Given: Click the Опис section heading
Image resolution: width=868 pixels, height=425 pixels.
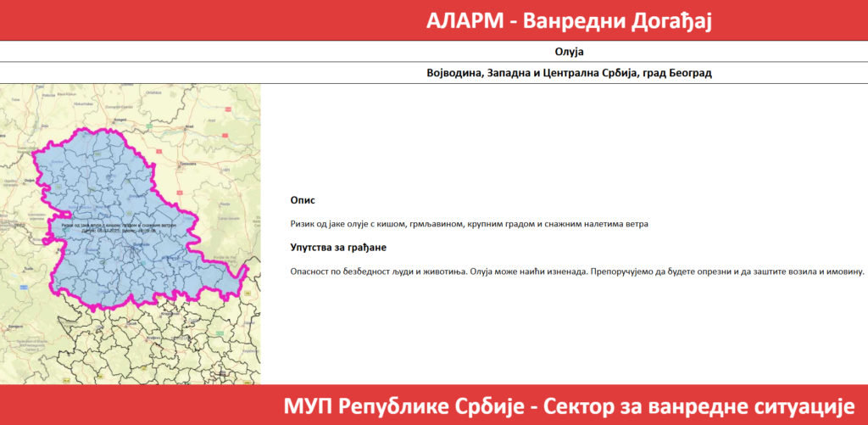Looking at the screenshot, I should pos(303,200).
